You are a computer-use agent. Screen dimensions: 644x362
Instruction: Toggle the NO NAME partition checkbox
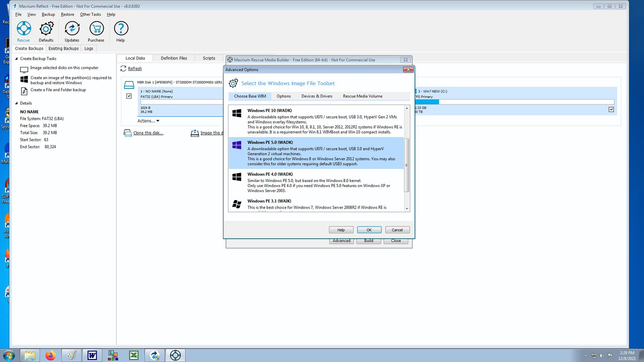(129, 96)
